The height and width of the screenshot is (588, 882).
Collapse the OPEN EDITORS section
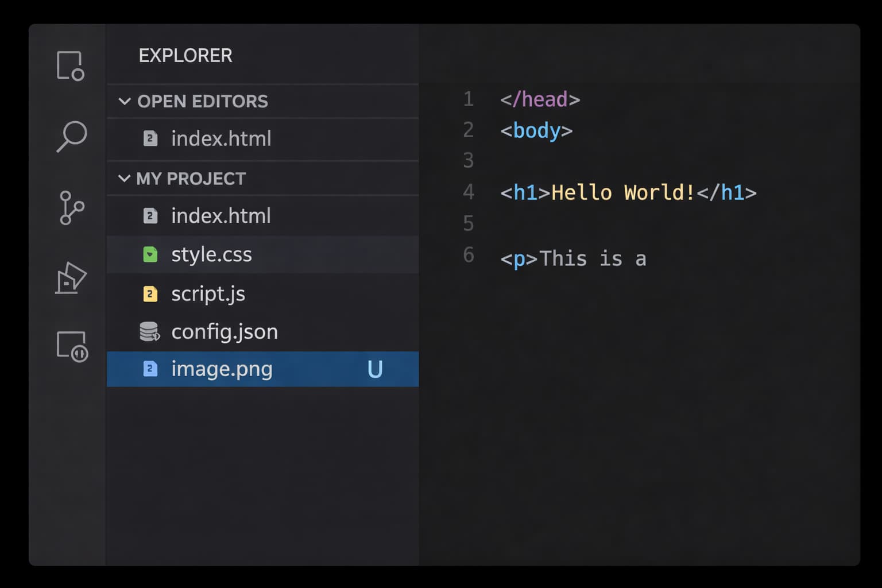125,102
